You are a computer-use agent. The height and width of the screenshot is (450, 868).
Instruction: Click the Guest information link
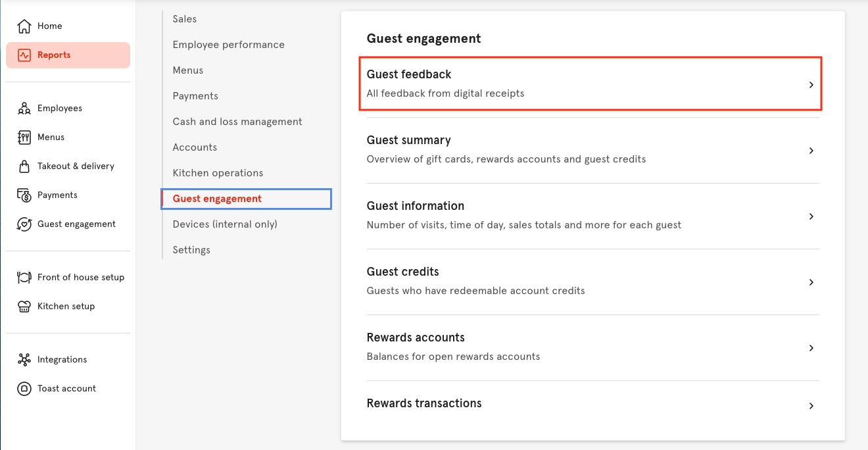pos(416,206)
